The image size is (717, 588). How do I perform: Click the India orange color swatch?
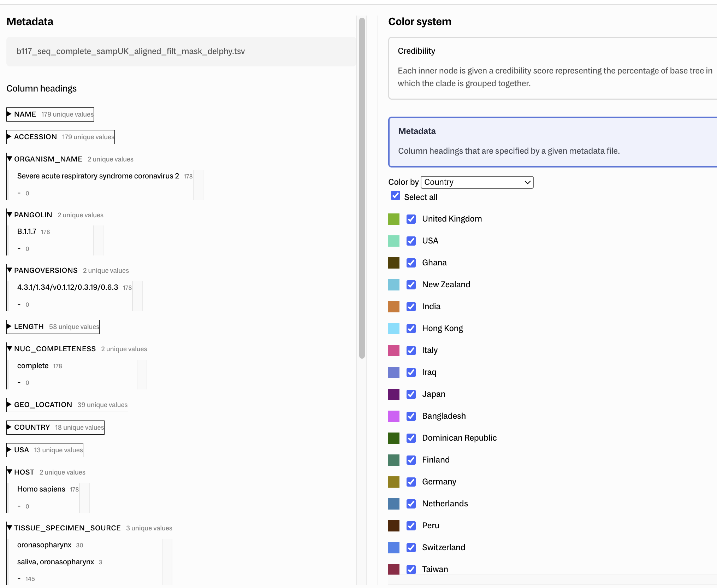393,307
